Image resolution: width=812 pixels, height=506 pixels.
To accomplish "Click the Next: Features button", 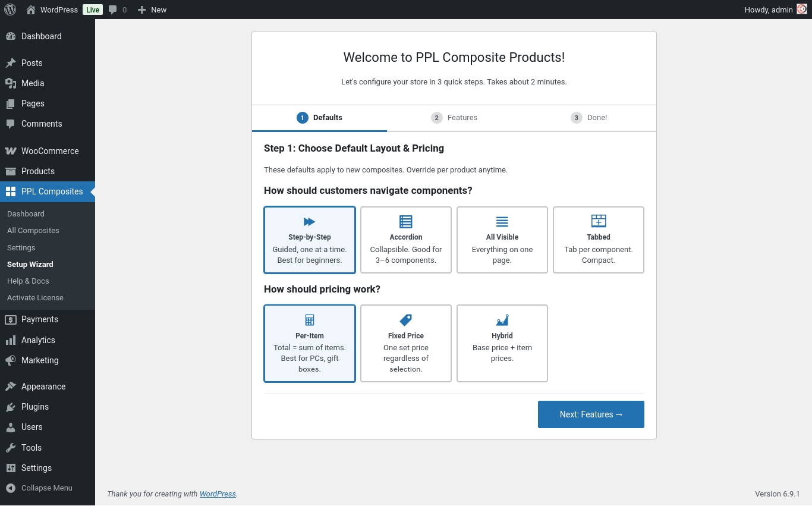I will [591, 414].
